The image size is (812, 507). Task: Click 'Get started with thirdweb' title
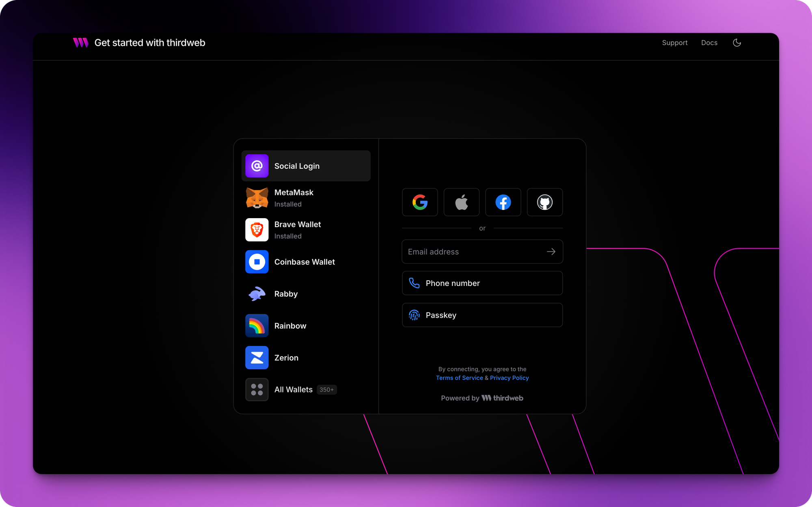150,43
